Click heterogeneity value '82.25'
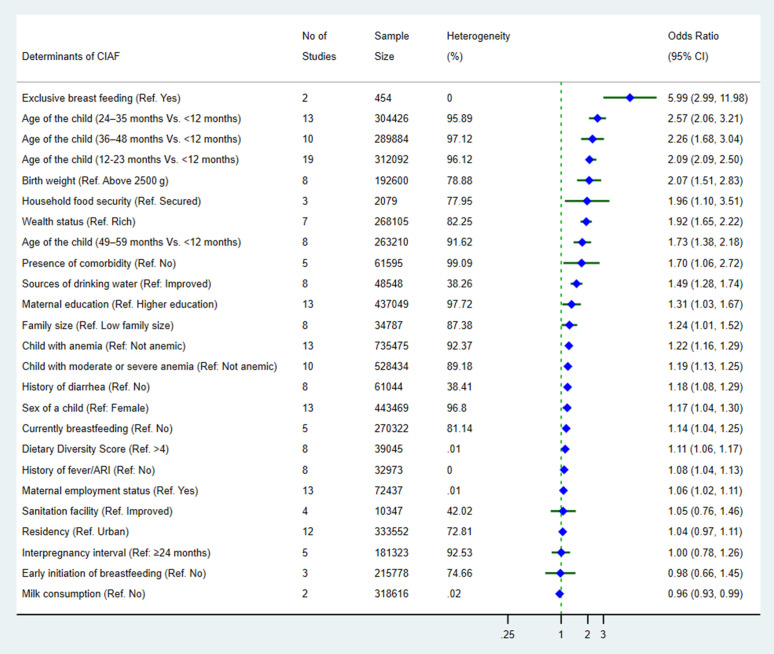The image size is (774, 654). tap(460, 222)
